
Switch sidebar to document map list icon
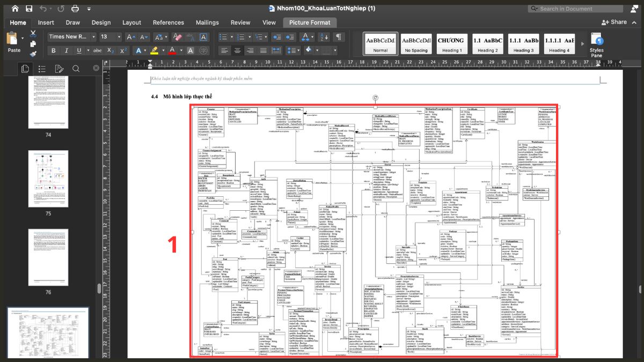click(42, 69)
